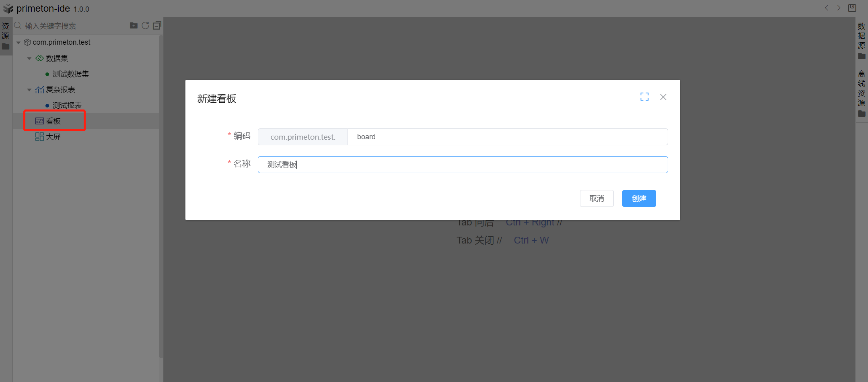Collapse the com.primeton.test tree node

coord(19,43)
